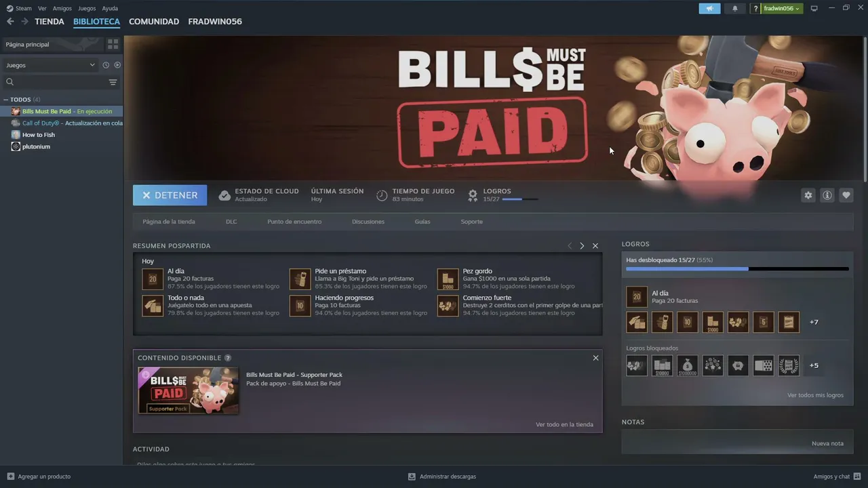
Task: Click the recent activity clock filter icon
Action: click(x=106, y=65)
